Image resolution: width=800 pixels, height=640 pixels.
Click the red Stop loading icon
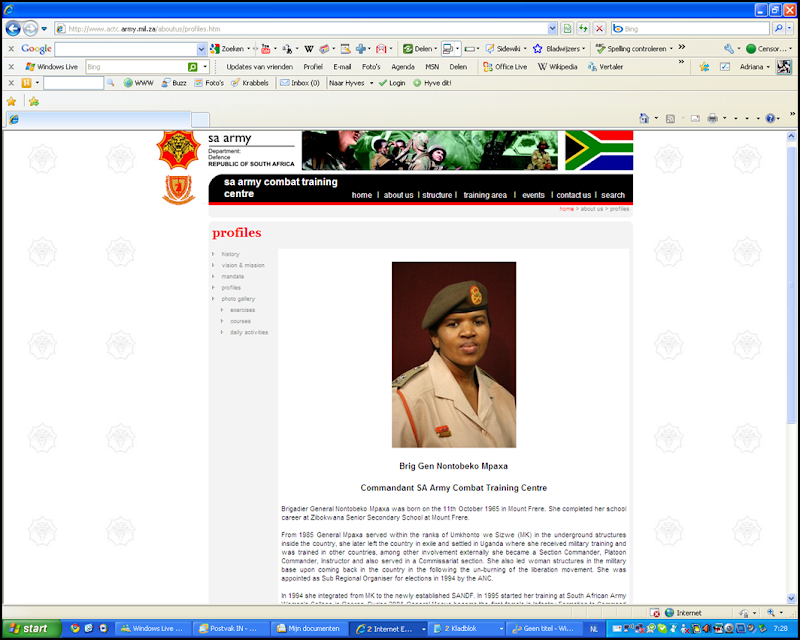[x=599, y=29]
